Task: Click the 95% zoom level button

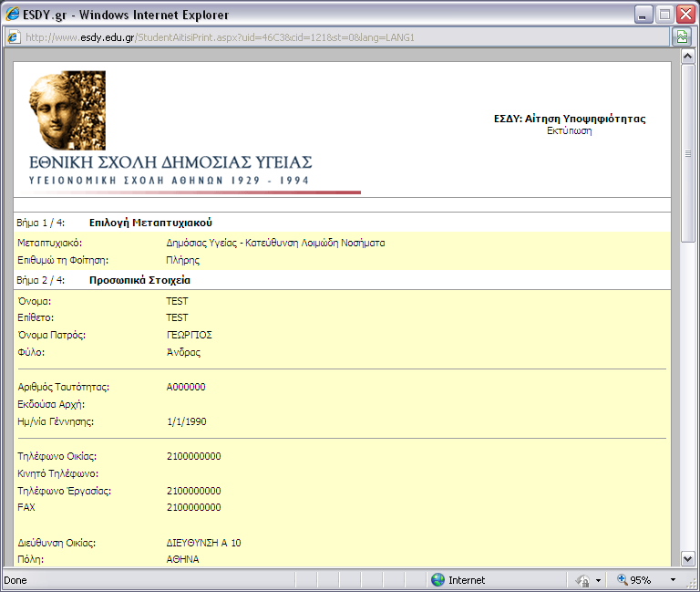Action: coord(634,580)
